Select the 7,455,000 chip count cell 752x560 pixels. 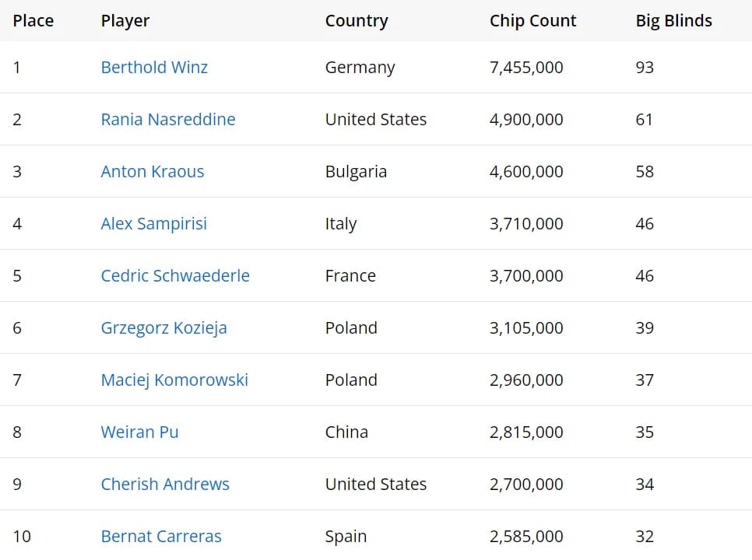click(526, 68)
